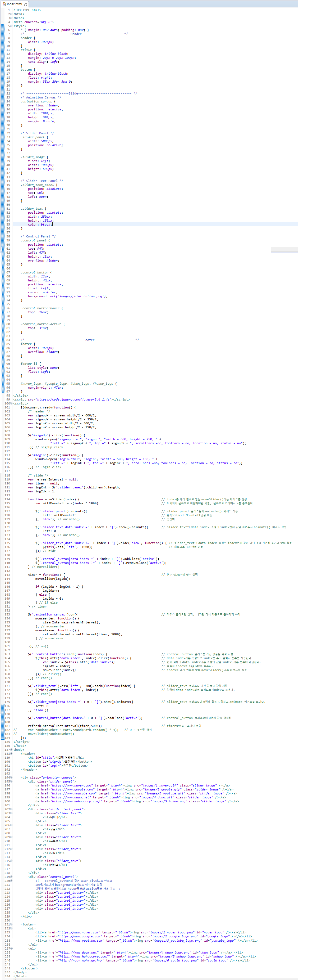This screenshot has width=313, height=980.
Task: Collapse the <body> block at line 187
Action: click(x=11, y=749)
